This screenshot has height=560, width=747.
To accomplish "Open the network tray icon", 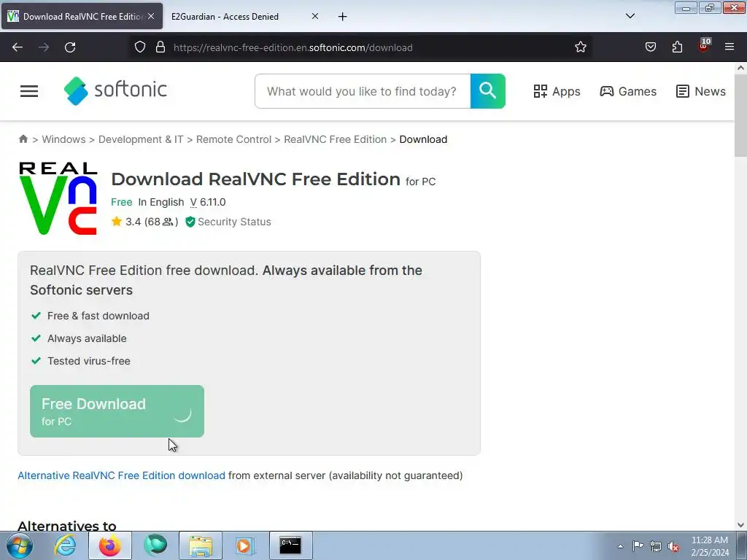I will pyautogui.click(x=656, y=546).
